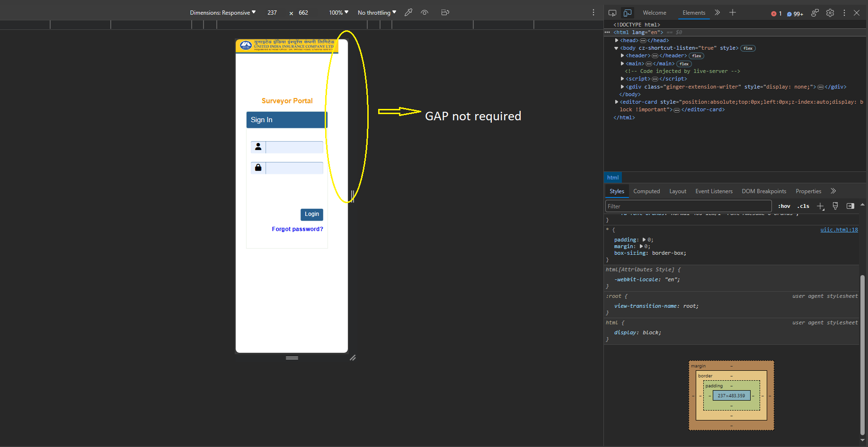Expand the head element node
Viewport: 868px width, 447px height.
617,41
